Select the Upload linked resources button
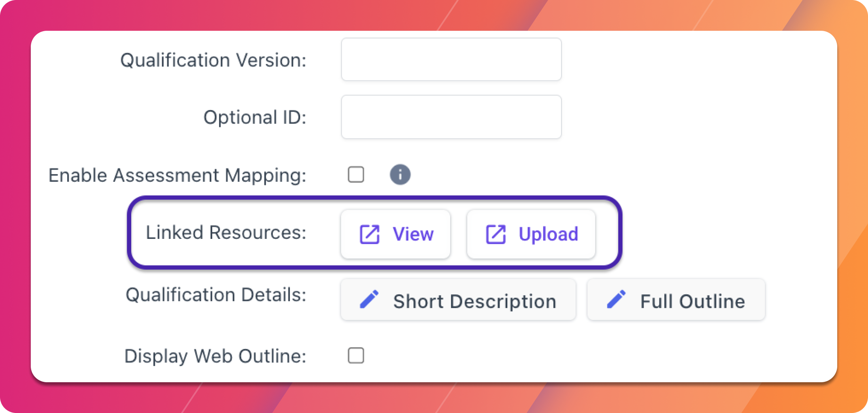The height and width of the screenshot is (413, 868). coord(531,234)
